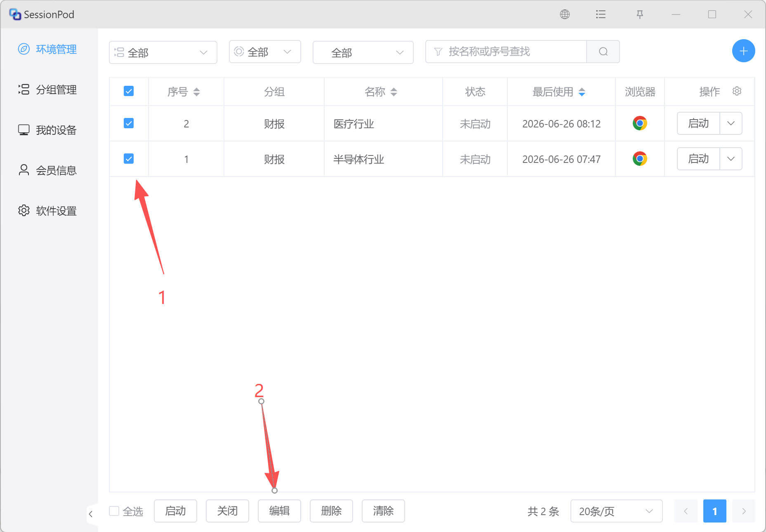766x532 pixels.
Task: Click the 2026-06-26 08:12 last-used cell
Action: pyautogui.click(x=561, y=124)
